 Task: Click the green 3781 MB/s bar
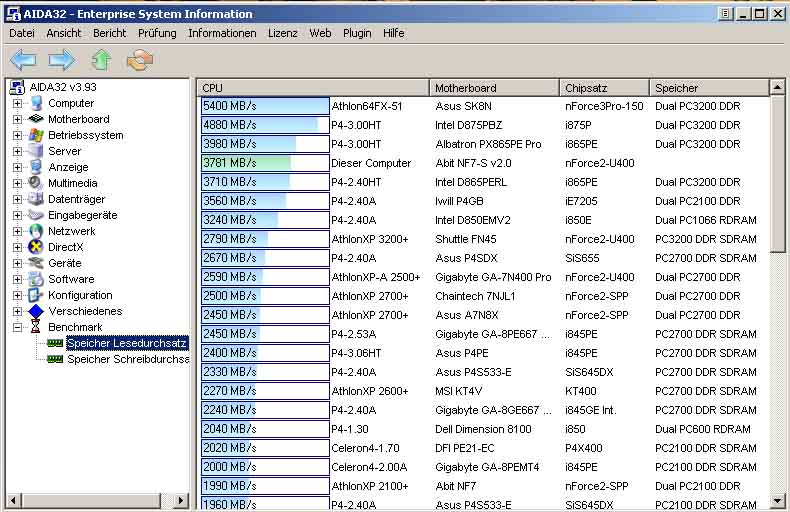pos(265,163)
